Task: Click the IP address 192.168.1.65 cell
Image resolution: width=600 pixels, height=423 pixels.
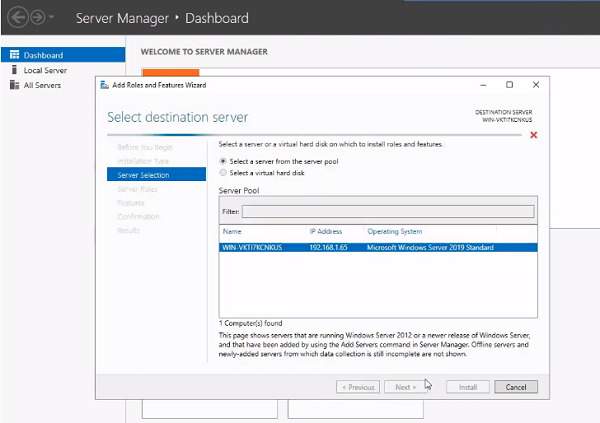Action: click(328, 247)
